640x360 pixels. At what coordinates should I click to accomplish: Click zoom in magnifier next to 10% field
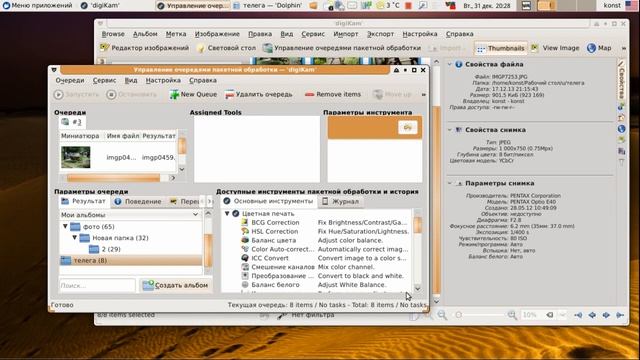(512, 315)
